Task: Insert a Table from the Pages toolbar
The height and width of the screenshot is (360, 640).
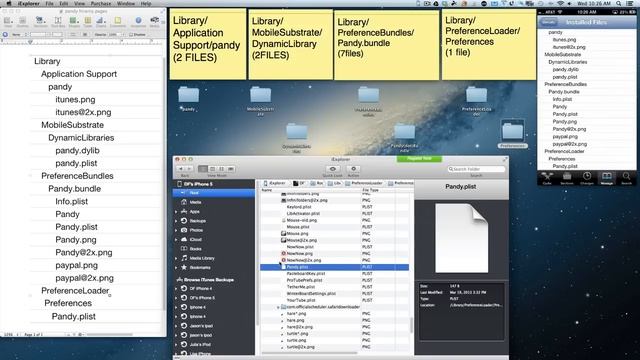Action: [88, 20]
